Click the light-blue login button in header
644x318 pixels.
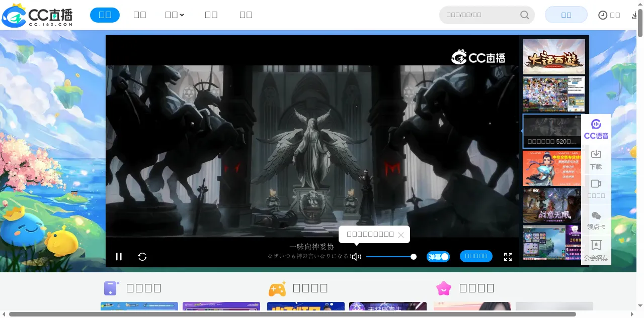coord(566,15)
